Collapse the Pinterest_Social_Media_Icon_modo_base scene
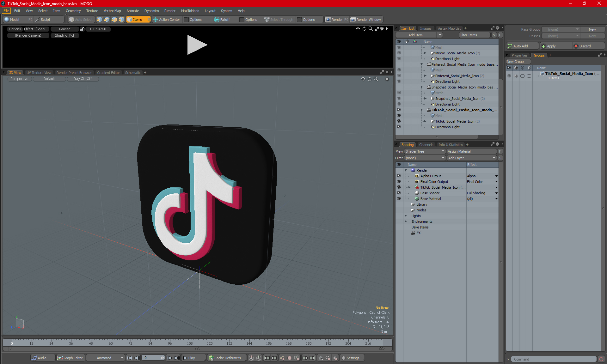Viewport: 607px width, 364px height. [x=421, y=64]
